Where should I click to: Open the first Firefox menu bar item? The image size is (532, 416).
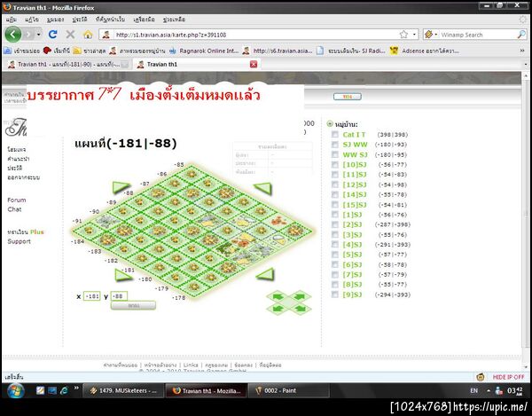pos(11,20)
